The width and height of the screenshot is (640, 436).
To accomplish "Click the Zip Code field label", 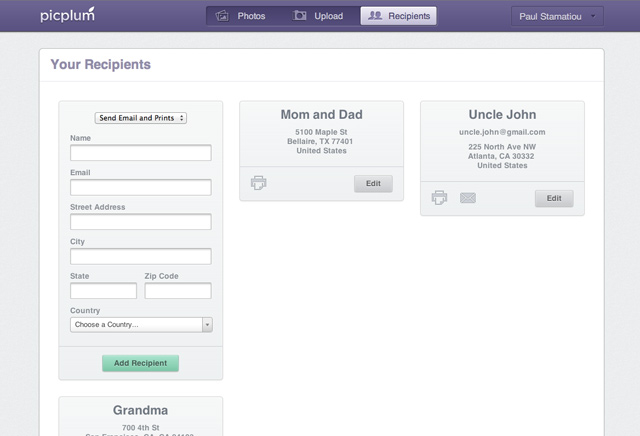I will click(x=161, y=276).
